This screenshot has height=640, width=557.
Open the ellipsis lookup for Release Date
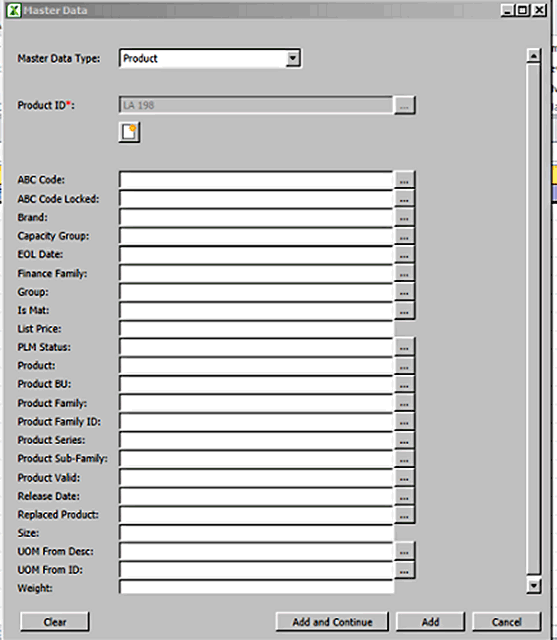[404, 496]
